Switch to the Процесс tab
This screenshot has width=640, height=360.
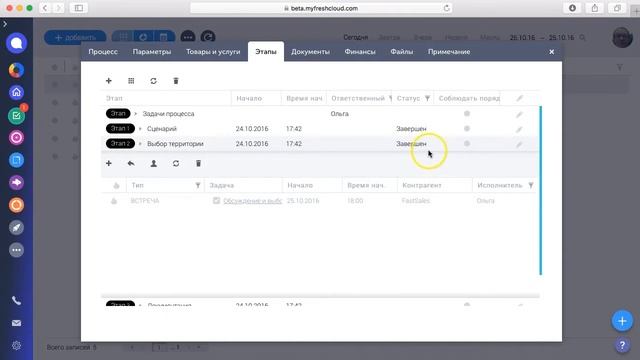pyautogui.click(x=103, y=52)
